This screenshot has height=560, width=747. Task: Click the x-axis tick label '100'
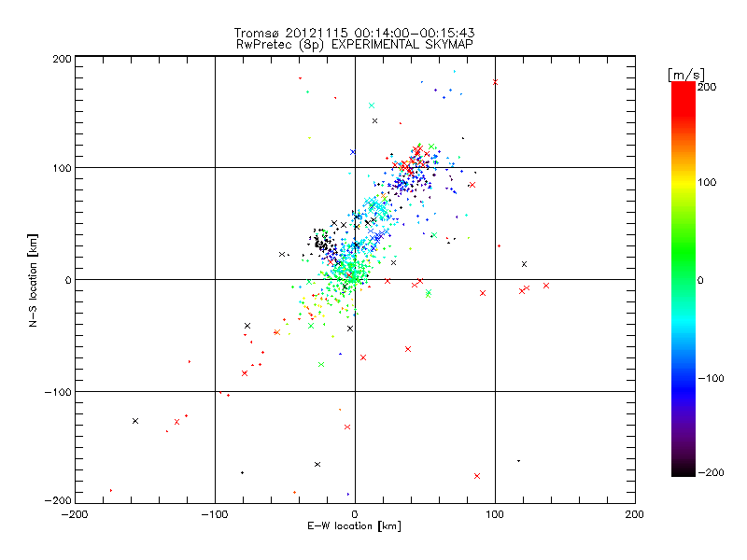(x=495, y=514)
